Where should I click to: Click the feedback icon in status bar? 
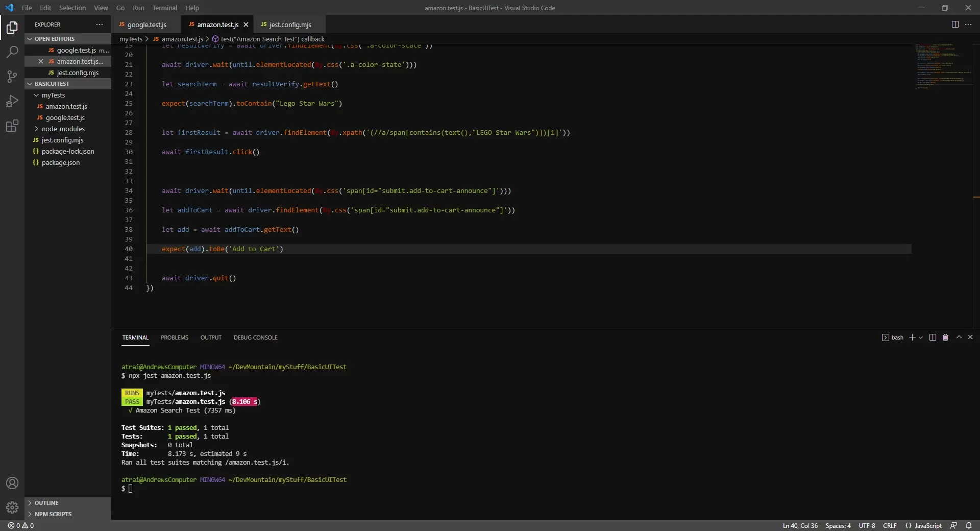click(x=953, y=525)
